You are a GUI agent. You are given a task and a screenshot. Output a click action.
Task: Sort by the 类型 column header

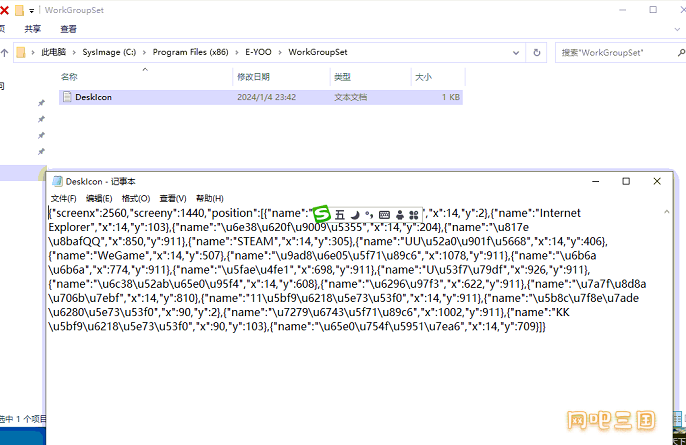(342, 77)
